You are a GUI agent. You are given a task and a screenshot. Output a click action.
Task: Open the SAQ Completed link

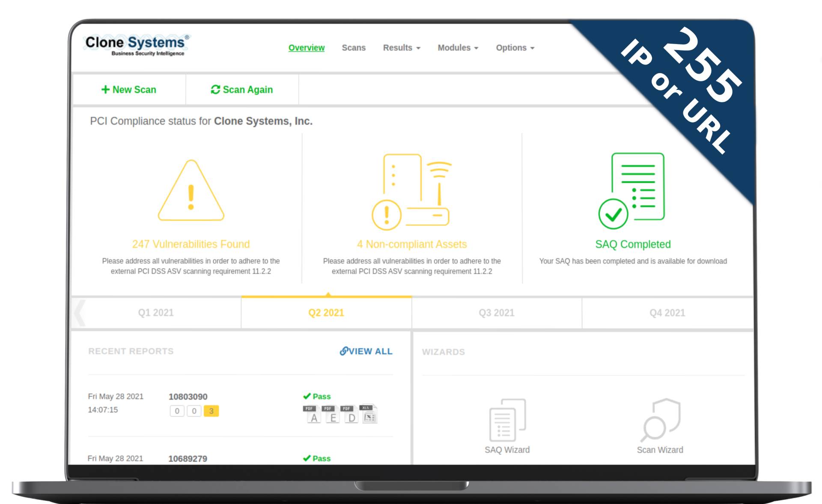[633, 244]
